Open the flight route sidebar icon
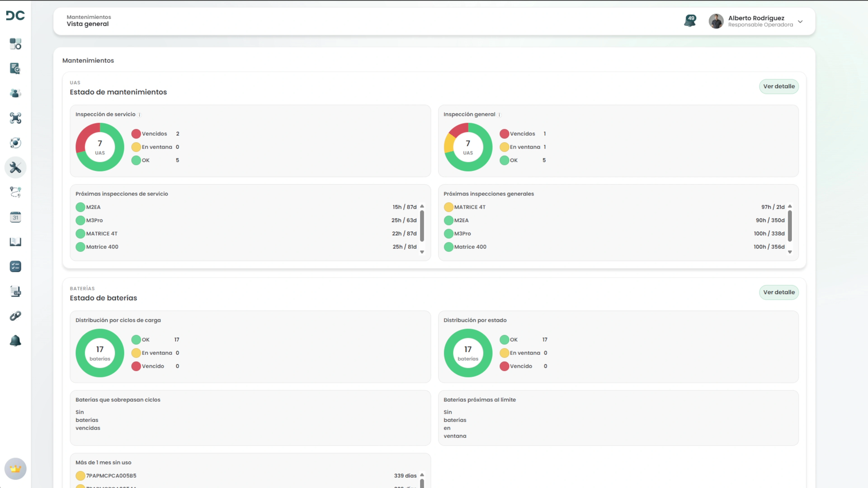This screenshot has height=488, width=868. (x=15, y=192)
